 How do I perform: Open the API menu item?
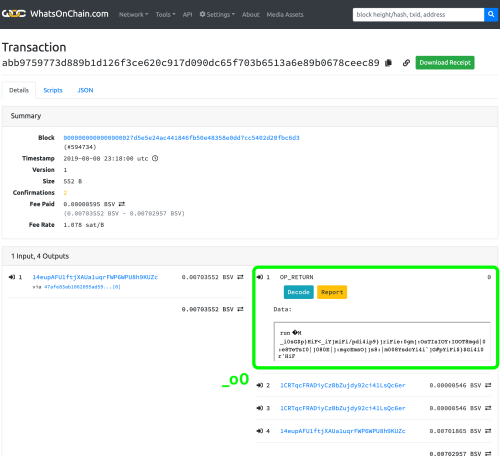click(187, 15)
